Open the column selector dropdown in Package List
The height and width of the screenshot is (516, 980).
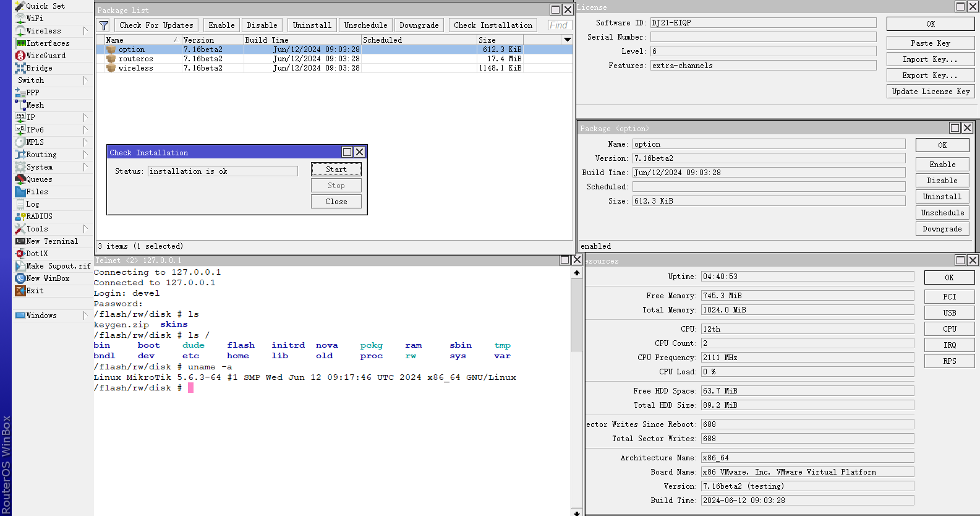click(567, 40)
